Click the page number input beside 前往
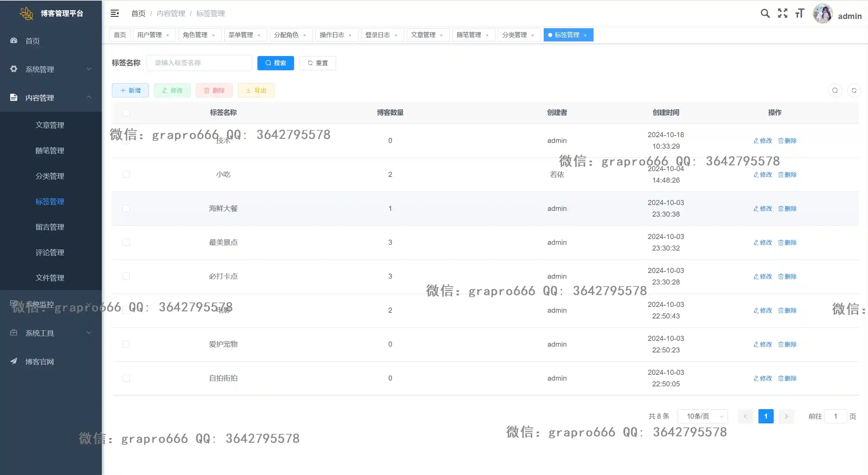Screen dimensions: 868x475 (835, 416)
